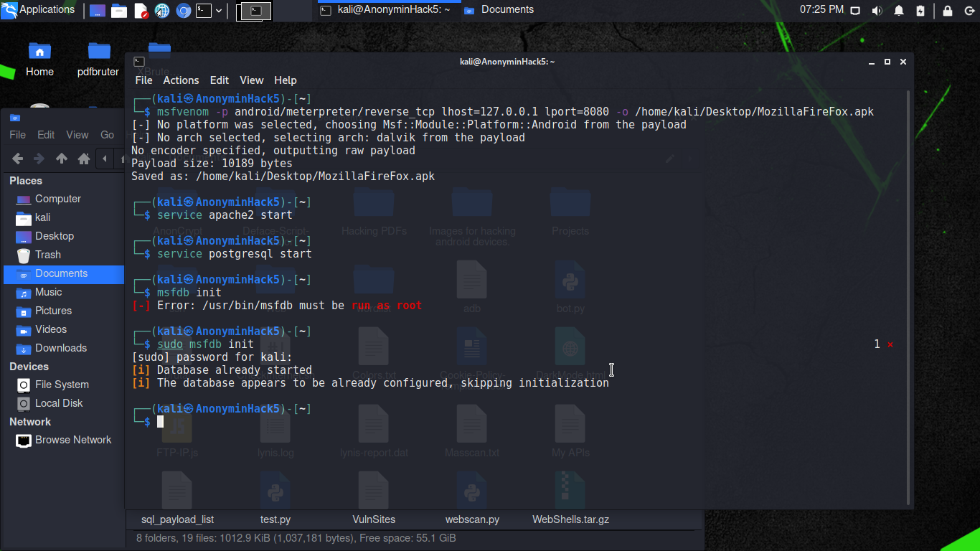The height and width of the screenshot is (551, 980).
Task: Select the Documents taskbar window button
Action: tap(499, 10)
